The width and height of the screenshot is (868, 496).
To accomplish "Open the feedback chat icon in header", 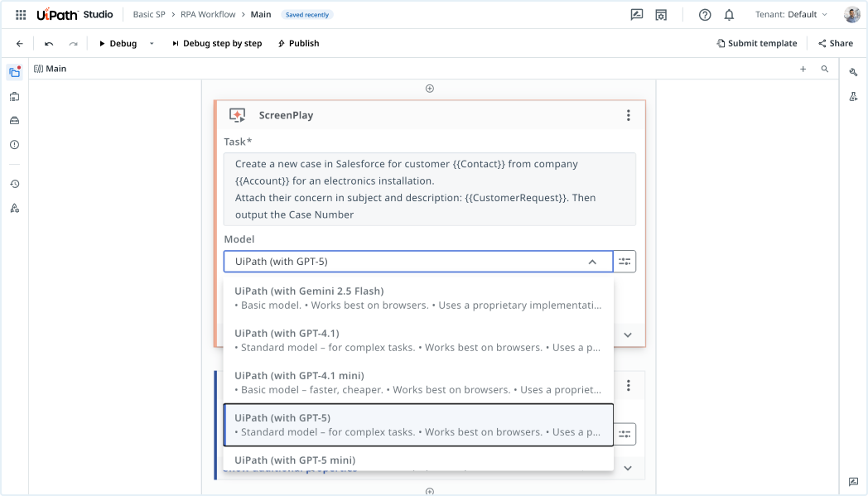I will coord(637,15).
